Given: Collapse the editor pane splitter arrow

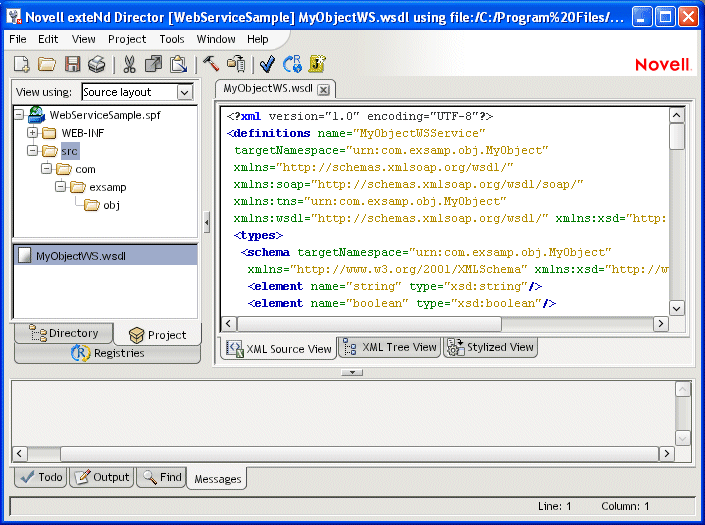Looking at the screenshot, I should click(352, 372).
